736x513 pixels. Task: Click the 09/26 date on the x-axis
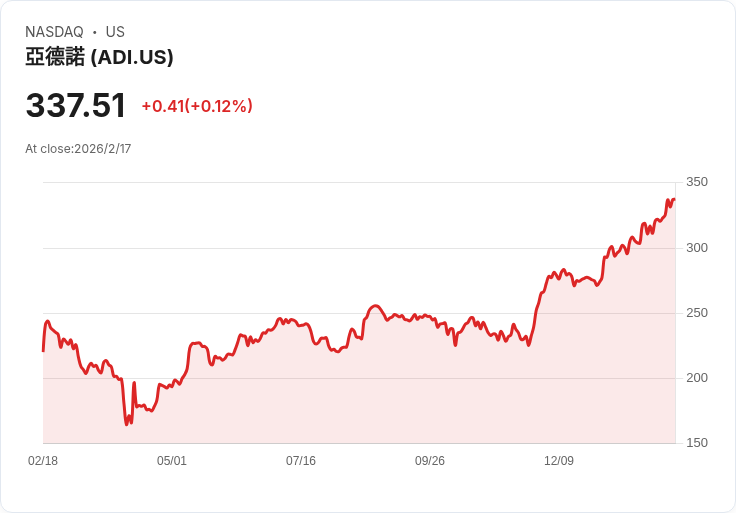click(430, 461)
